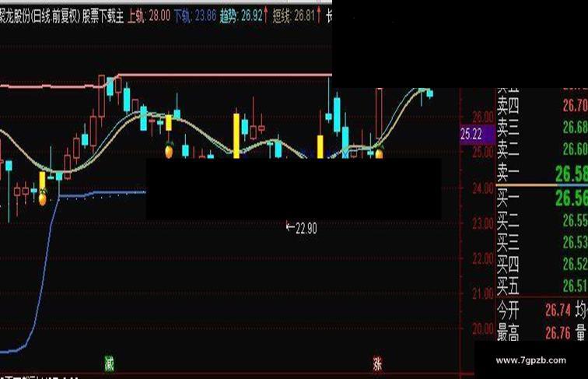Click the 20.00 price axis label
This screenshot has height=379, width=588.
pos(483,328)
